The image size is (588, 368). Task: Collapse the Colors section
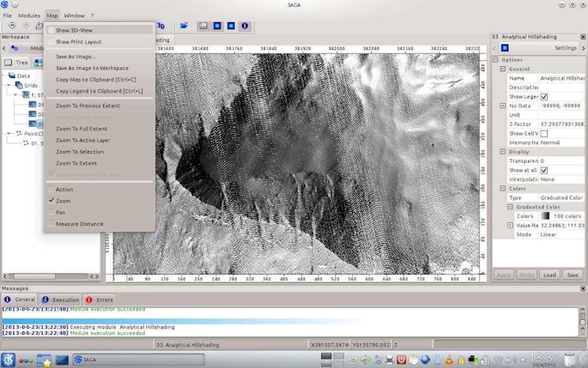(x=503, y=189)
